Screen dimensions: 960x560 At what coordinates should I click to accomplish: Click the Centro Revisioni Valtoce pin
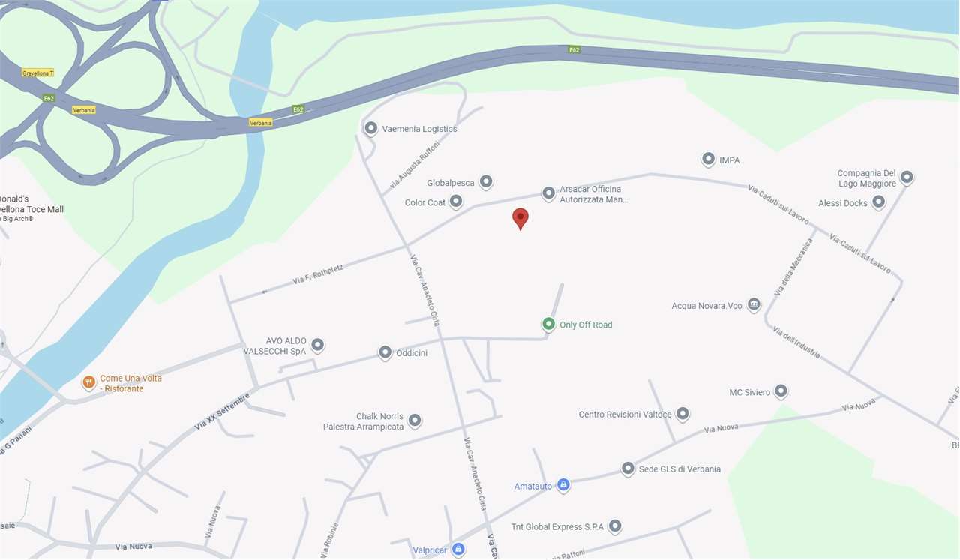click(x=682, y=414)
